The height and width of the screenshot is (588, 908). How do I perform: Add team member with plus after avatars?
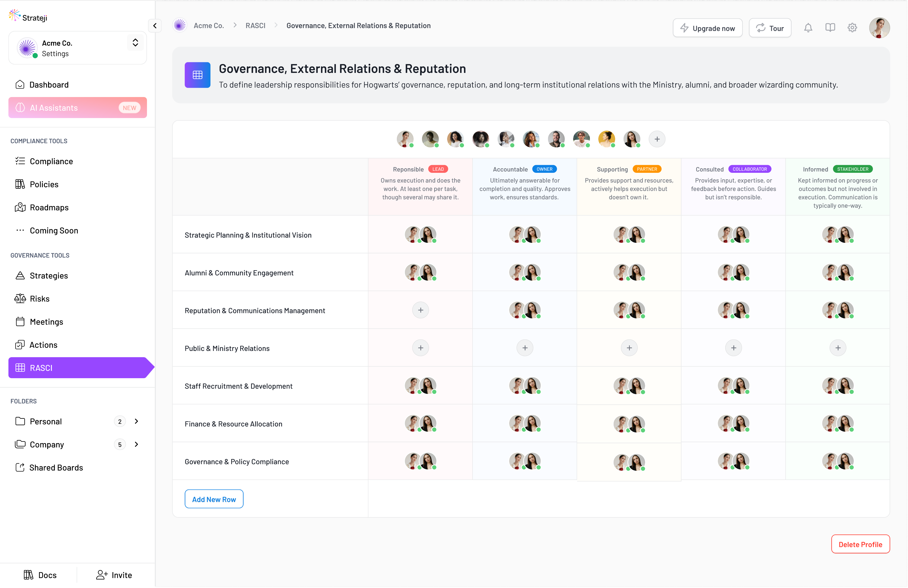(x=657, y=139)
